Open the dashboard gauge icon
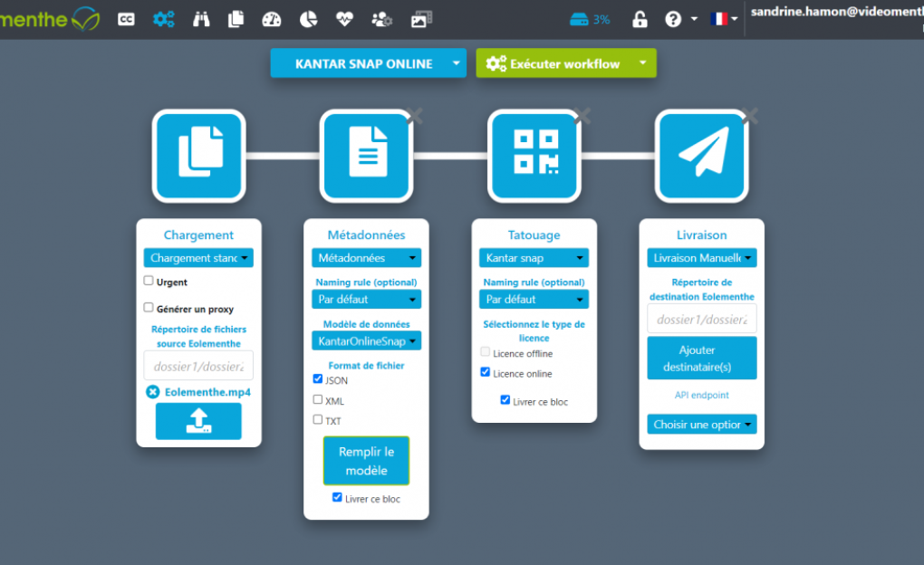Viewport: 924px width, 565px height. [x=272, y=19]
